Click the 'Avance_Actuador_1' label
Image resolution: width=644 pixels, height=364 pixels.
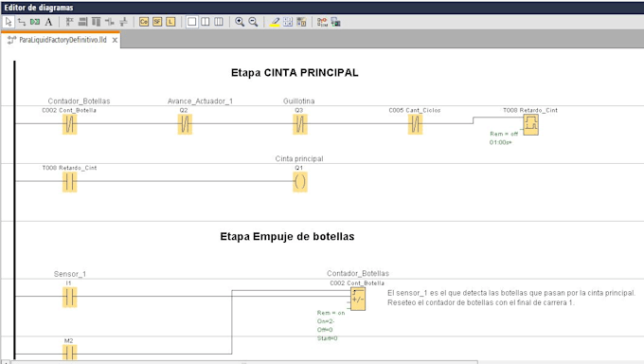[x=200, y=100]
